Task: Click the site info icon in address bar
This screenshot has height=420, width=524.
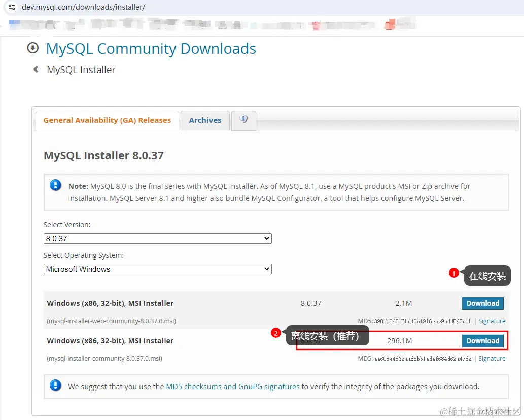Action: click(11, 7)
